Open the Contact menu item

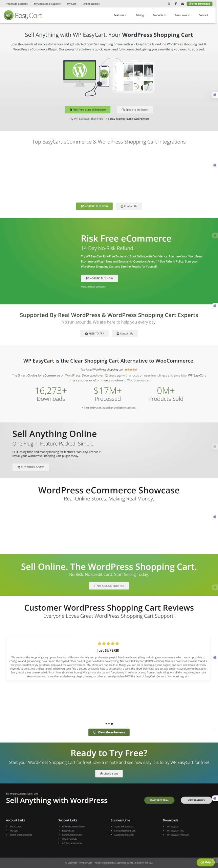click(x=203, y=15)
